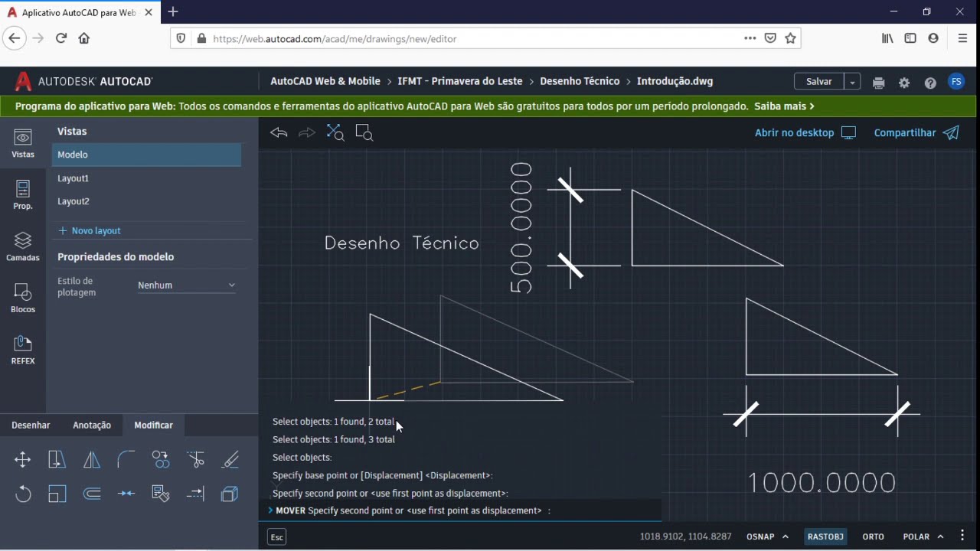The height and width of the screenshot is (551, 980).
Task: Expand POLAR settings arrow
Action: click(x=940, y=537)
